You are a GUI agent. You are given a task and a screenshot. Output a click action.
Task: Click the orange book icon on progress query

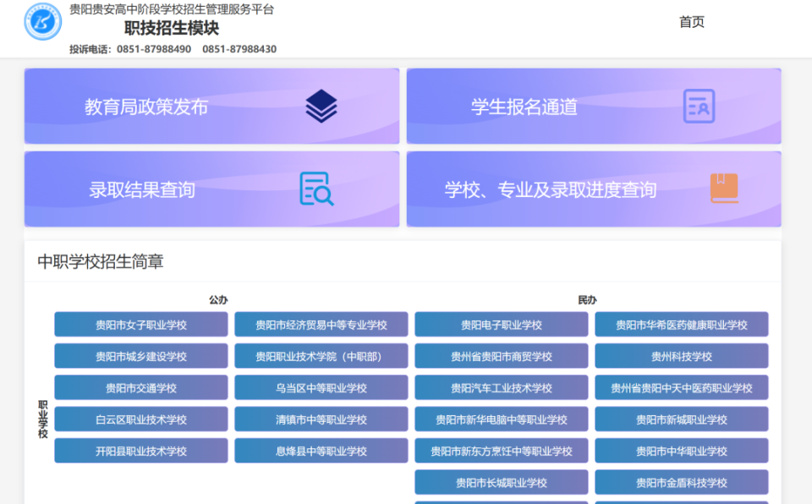pyautogui.click(x=724, y=188)
